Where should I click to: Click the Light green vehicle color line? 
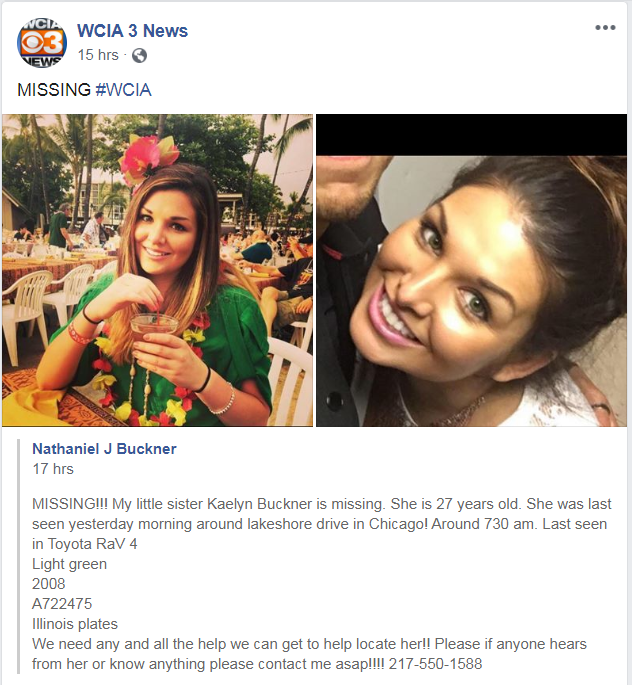pyautogui.click(x=69, y=564)
